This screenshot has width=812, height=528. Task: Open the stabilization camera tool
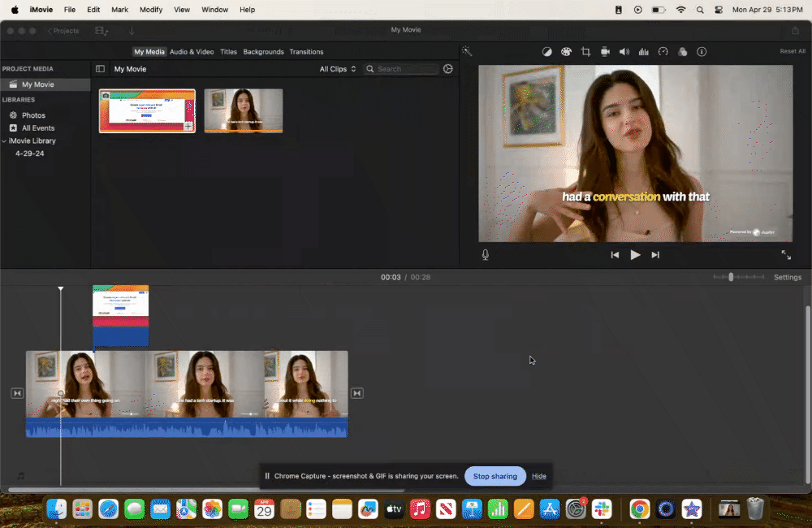(605, 52)
